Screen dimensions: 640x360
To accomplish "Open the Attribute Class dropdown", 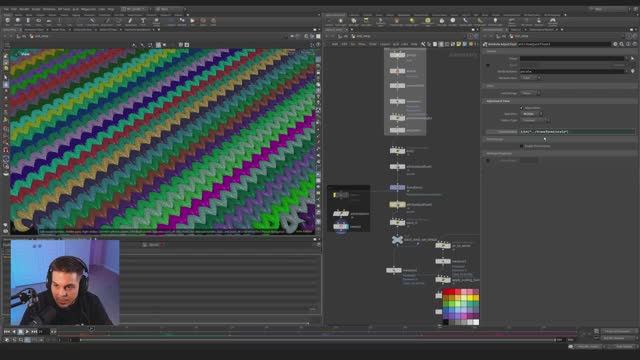I will click(530, 78).
